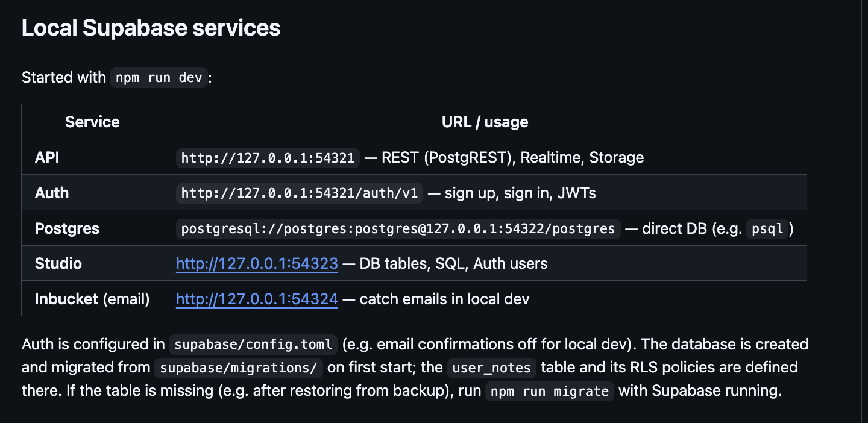Select the Postgres row label
Viewport: 868px width, 423px height.
[67, 228]
